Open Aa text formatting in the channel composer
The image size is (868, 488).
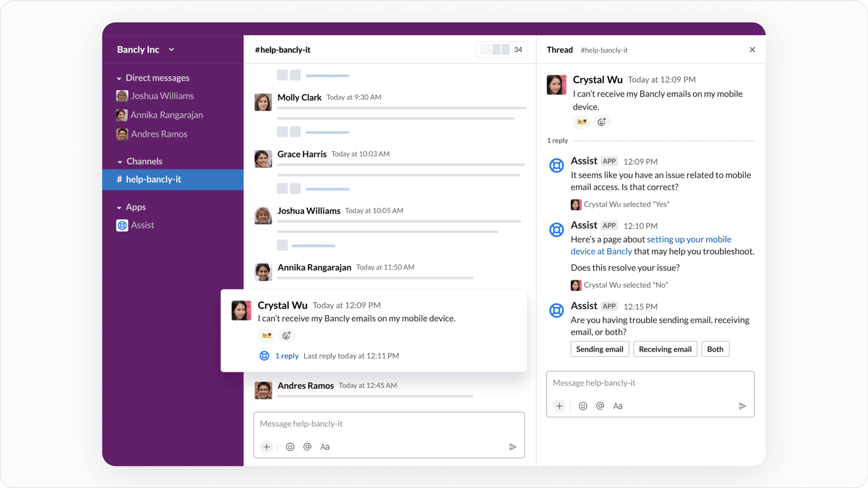point(325,447)
